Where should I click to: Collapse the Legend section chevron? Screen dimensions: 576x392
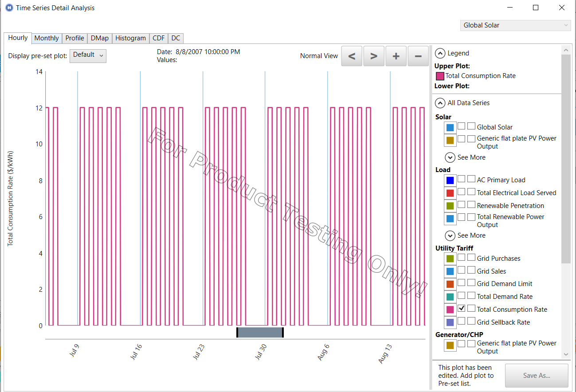click(440, 53)
